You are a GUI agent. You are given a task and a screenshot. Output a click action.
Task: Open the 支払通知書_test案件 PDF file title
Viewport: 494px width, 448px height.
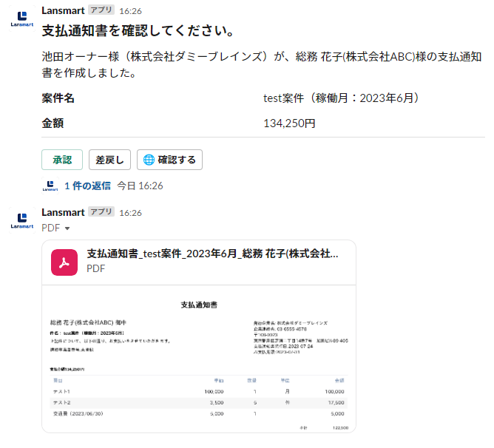coord(213,254)
